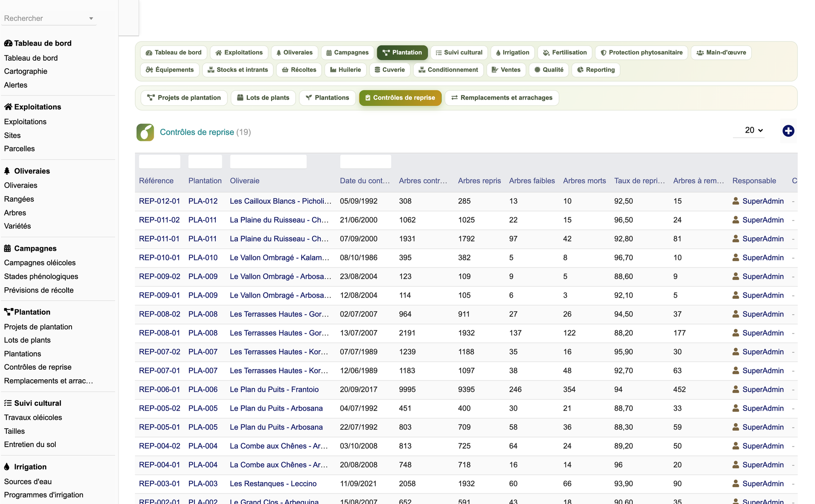Click the Récoltes basket icon
Viewport: 815px width, 504px height.
(285, 70)
